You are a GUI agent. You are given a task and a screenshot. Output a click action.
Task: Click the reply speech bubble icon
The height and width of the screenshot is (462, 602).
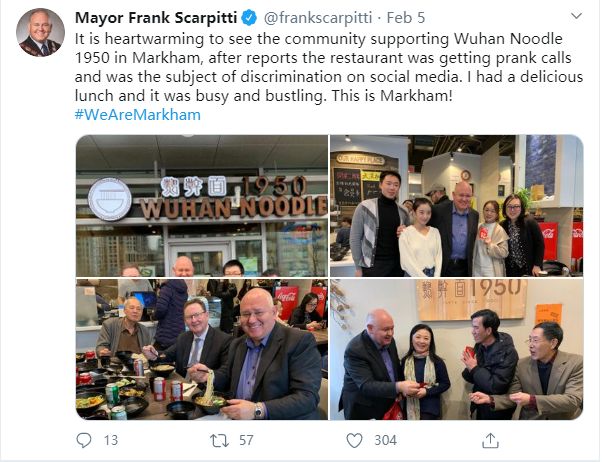coord(84,440)
